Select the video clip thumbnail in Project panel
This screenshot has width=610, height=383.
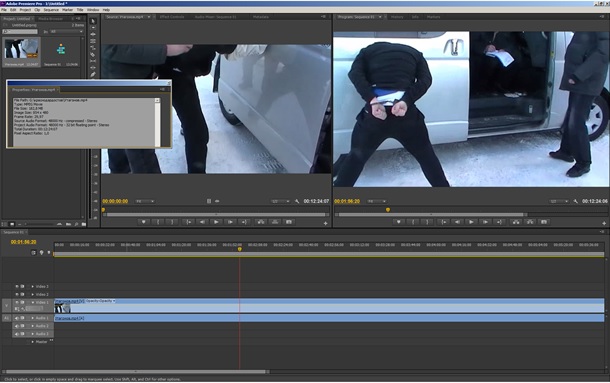coord(22,49)
